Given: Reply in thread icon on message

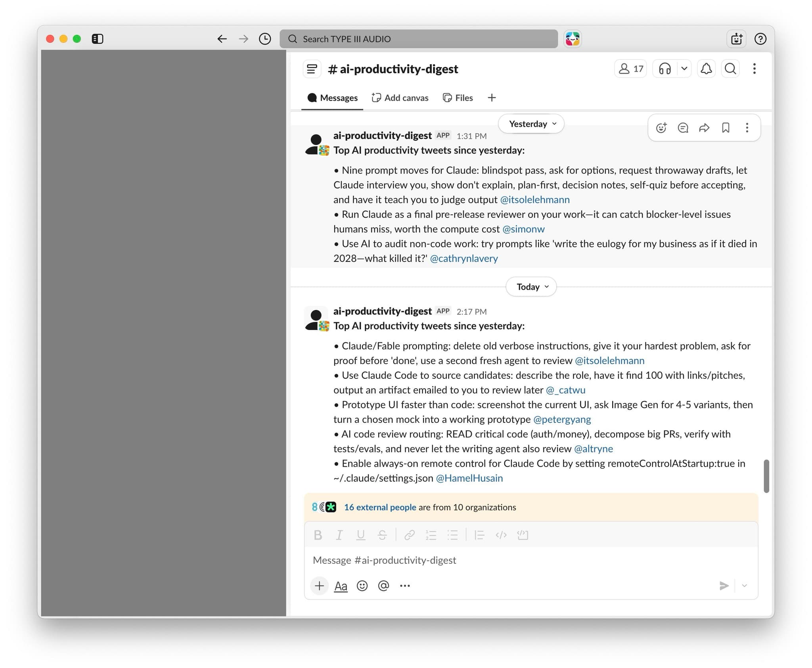Looking at the screenshot, I should (x=683, y=128).
